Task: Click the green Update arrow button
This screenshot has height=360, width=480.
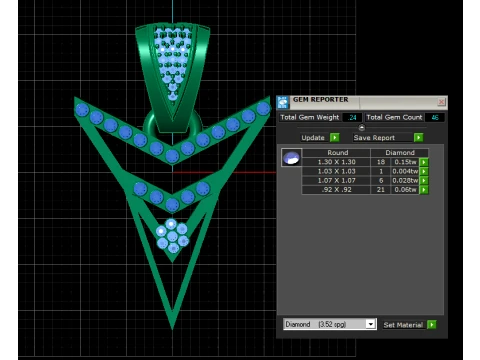Action: tap(335, 137)
